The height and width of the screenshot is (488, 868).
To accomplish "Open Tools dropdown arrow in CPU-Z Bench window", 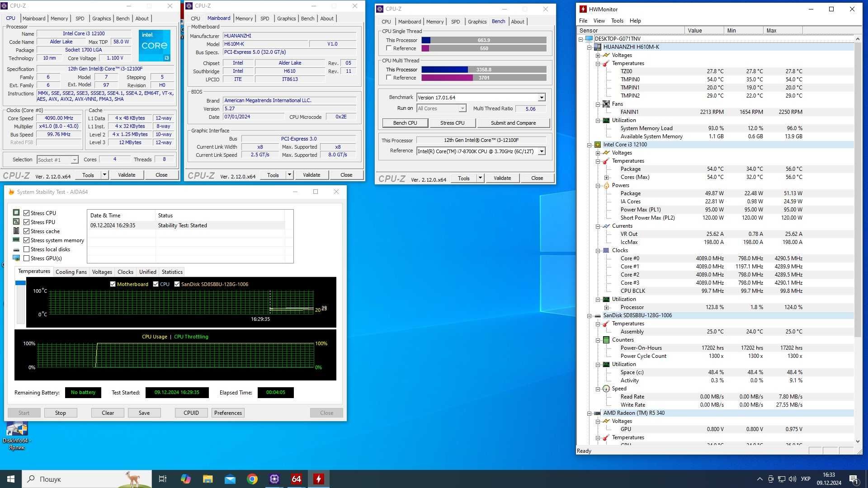I will pos(480,178).
